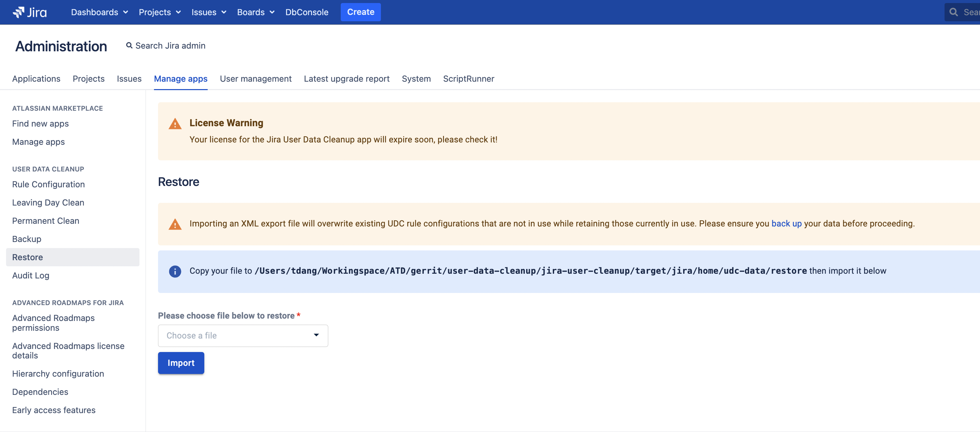Click the blue info circle icon
Screen dimensions: 980x432
[x=175, y=271]
